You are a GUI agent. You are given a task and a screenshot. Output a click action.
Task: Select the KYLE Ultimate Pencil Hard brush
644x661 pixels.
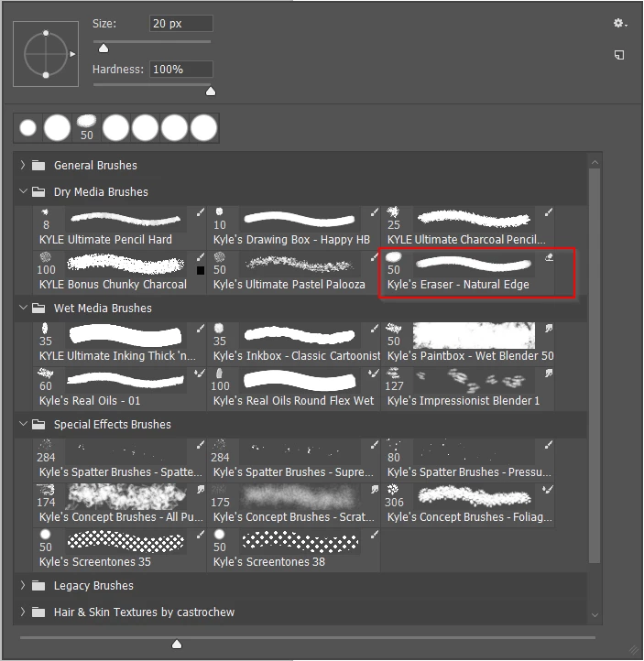tap(120, 228)
